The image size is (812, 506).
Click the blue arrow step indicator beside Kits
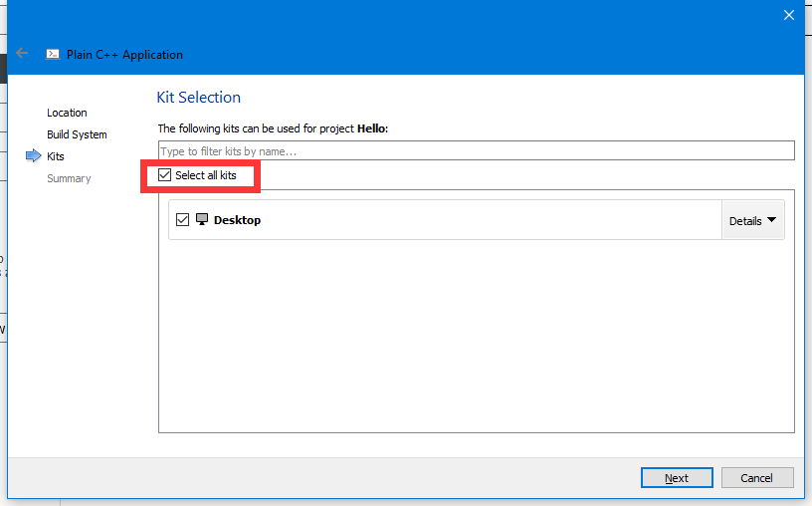[x=33, y=156]
